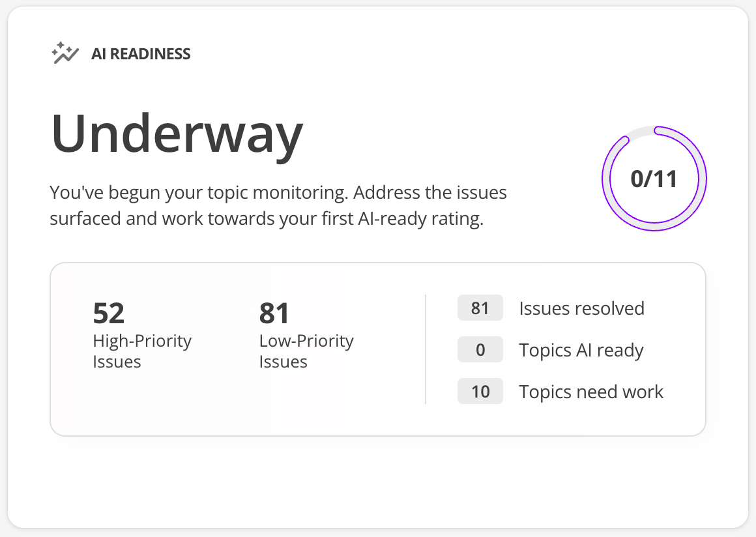Open the Issues resolved link
Viewport: 756px width, 537px height.
[581, 308]
